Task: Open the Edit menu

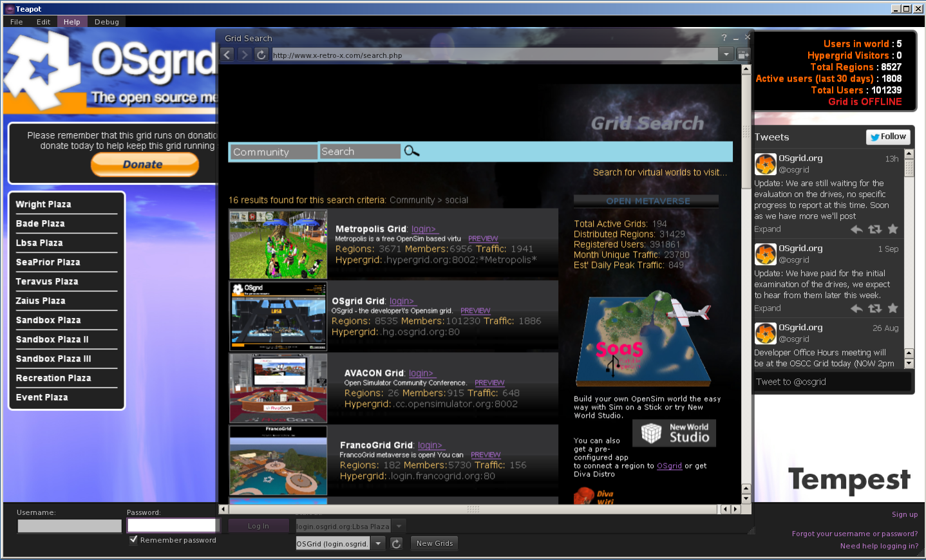Action: pyautogui.click(x=44, y=22)
